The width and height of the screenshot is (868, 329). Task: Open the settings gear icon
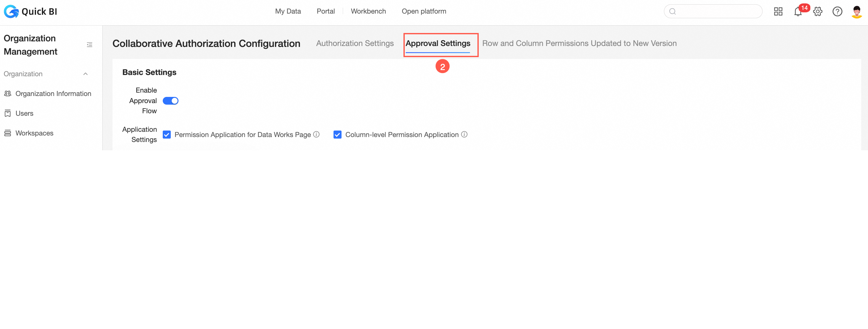click(818, 11)
